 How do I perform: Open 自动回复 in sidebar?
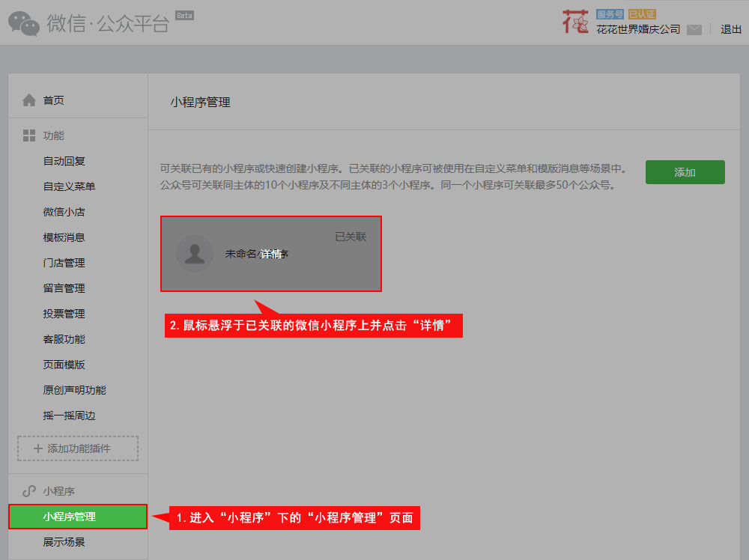64,161
